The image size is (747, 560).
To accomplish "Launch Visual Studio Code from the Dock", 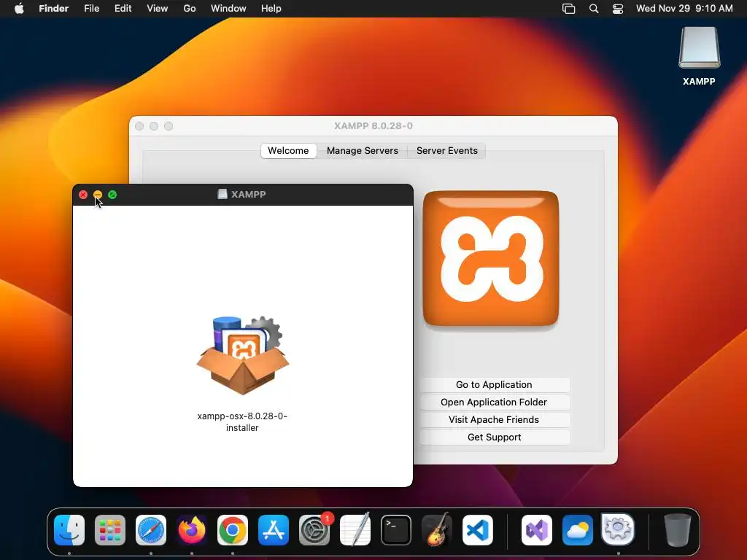I will (x=477, y=530).
